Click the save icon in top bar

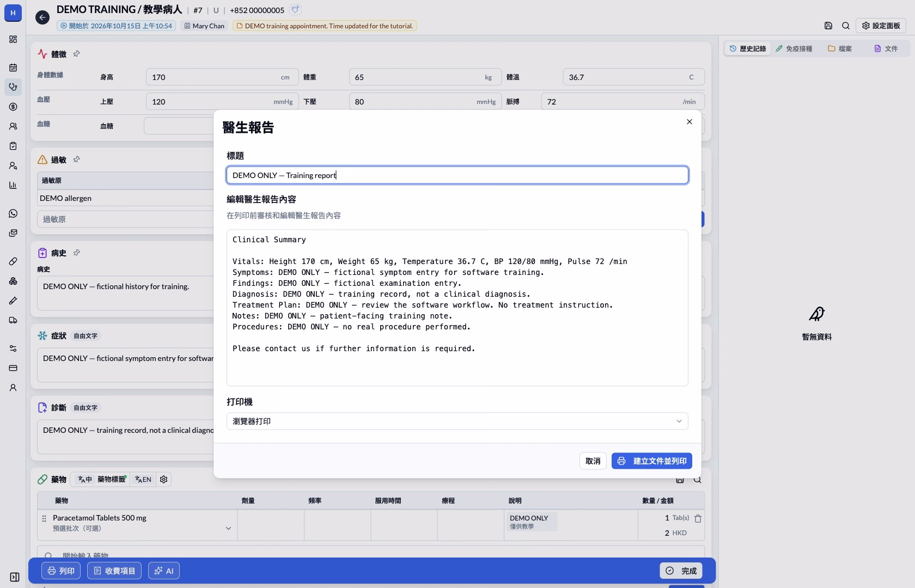828,26
